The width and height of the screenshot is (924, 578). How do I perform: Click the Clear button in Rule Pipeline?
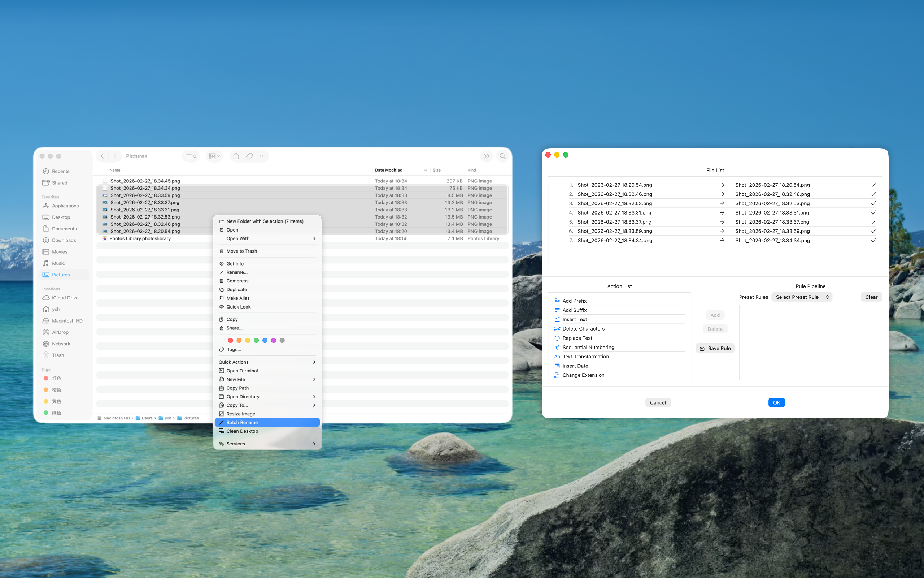point(871,297)
